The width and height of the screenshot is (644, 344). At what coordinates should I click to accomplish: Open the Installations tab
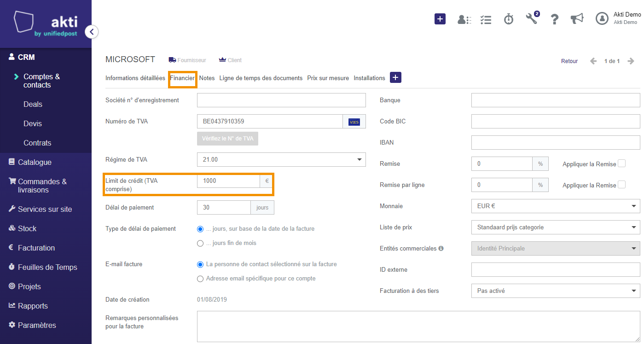(x=370, y=78)
